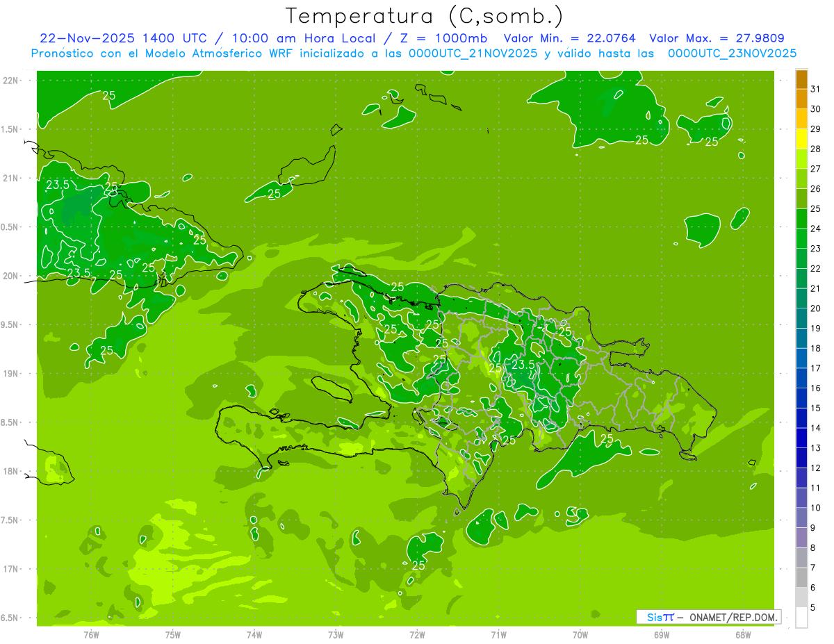Click the '75W' longitude axis label
834x644 pixels.
173,635
